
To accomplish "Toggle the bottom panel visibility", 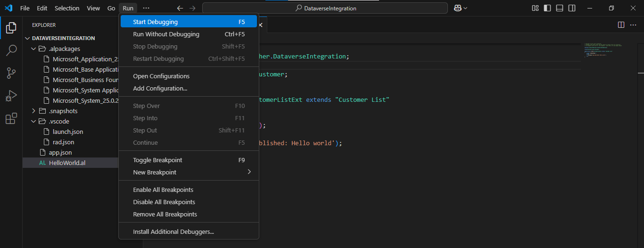I will (560, 8).
